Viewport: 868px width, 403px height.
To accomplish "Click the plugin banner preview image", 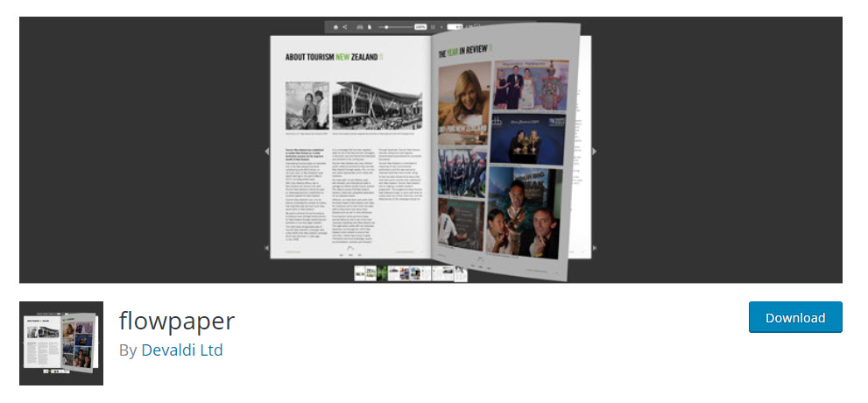I will (431, 150).
